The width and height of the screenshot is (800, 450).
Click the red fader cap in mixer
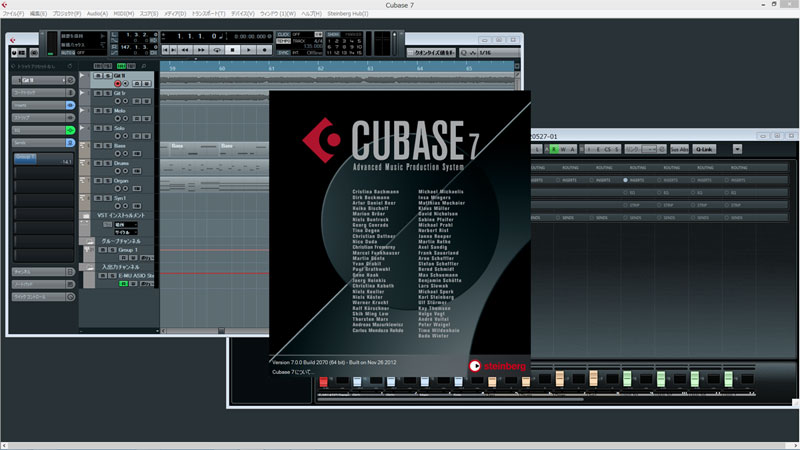tap(323, 381)
